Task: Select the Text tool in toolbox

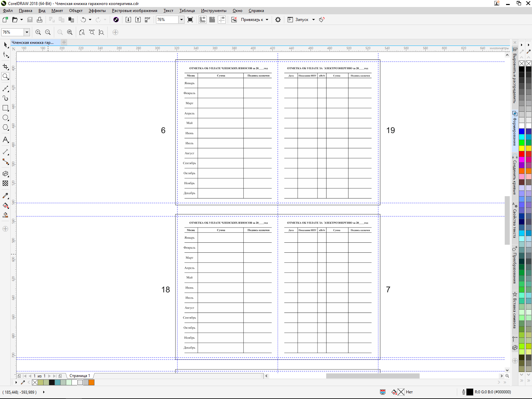Action: 5,140
